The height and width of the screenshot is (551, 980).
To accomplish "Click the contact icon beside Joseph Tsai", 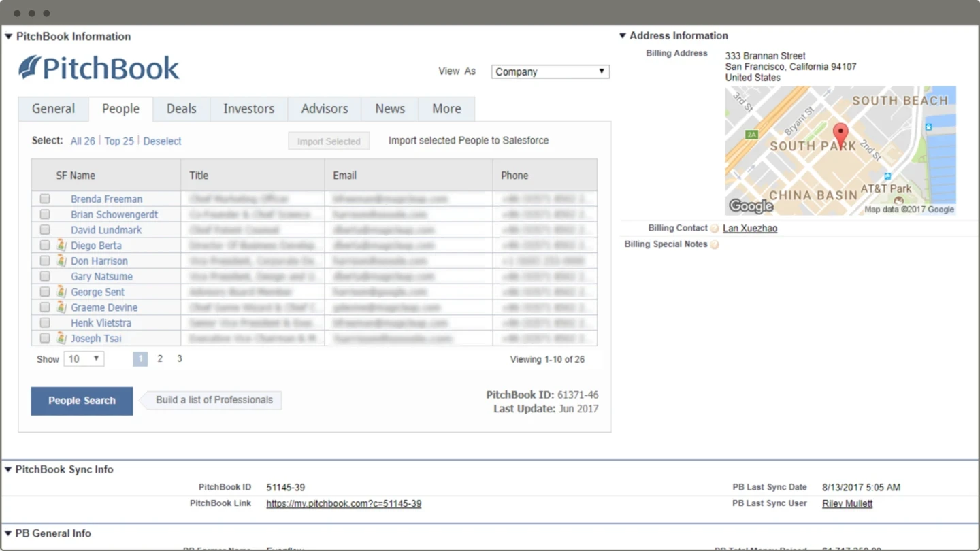I will click(61, 338).
